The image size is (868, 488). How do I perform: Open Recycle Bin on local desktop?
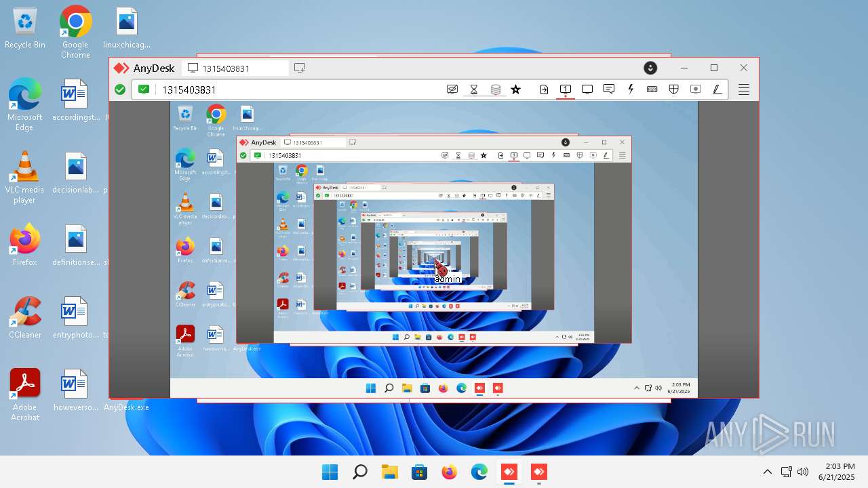[25, 28]
